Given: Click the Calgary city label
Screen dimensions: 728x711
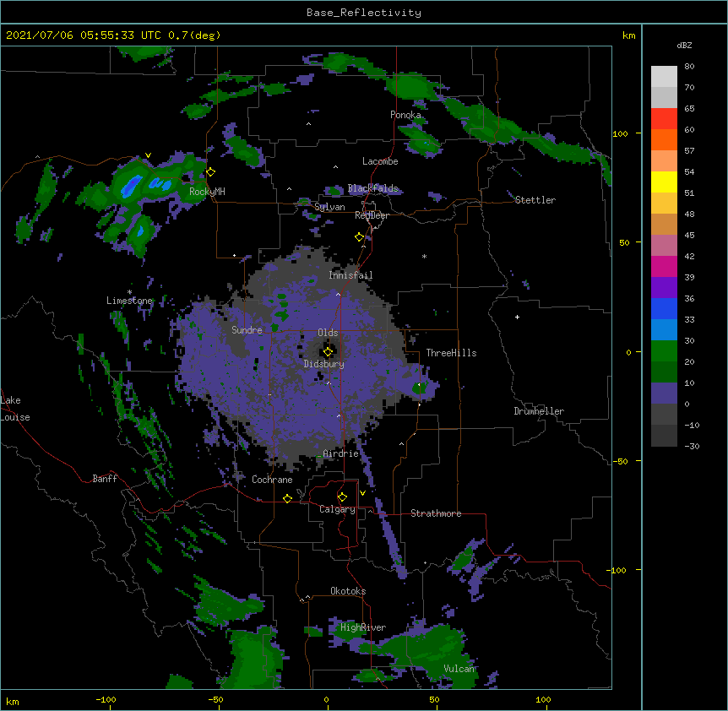Looking at the screenshot, I should click(337, 509).
